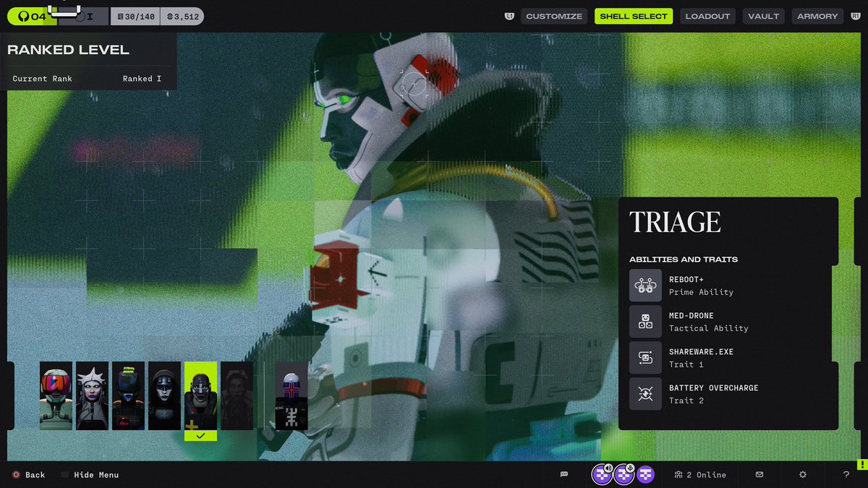Click the 3,512 credits balance
This screenshot has width=868, height=488.
pyautogui.click(x=182, y=16)
